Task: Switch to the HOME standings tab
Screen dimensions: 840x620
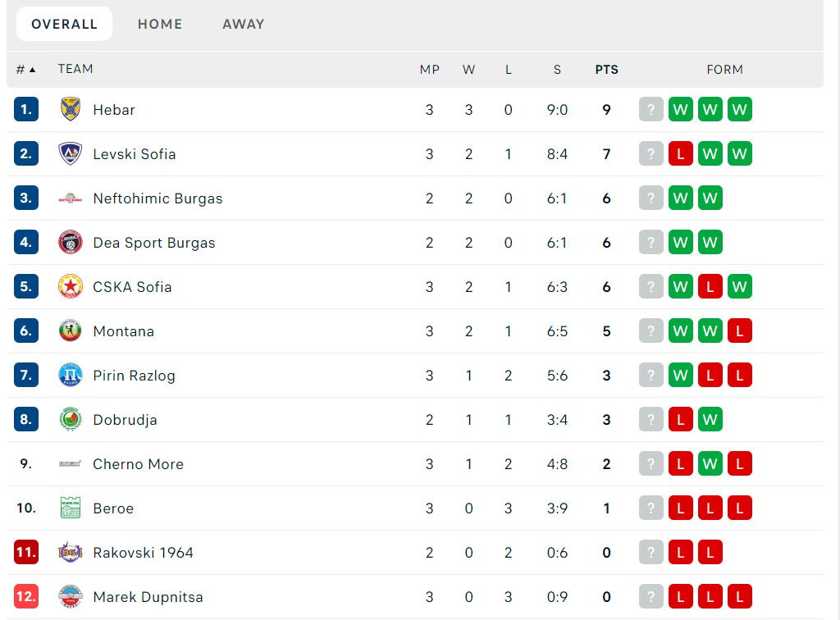Action: point(160,24)
